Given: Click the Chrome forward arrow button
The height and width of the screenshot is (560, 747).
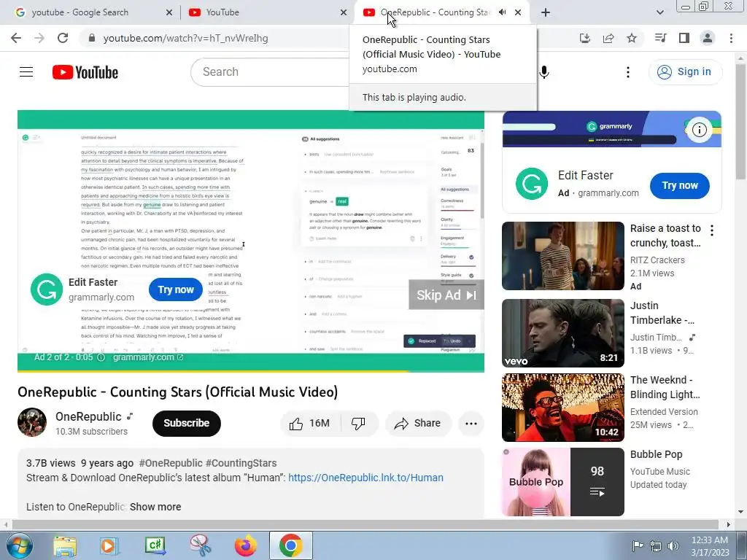Looking at the screenshot, I should [x=39, y=38].
